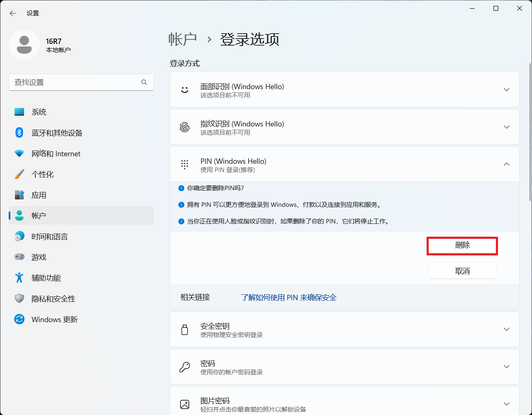Click the back arrow icon in Settings
Viewport: 532px width, 415px height.
[x=13, y=13]
